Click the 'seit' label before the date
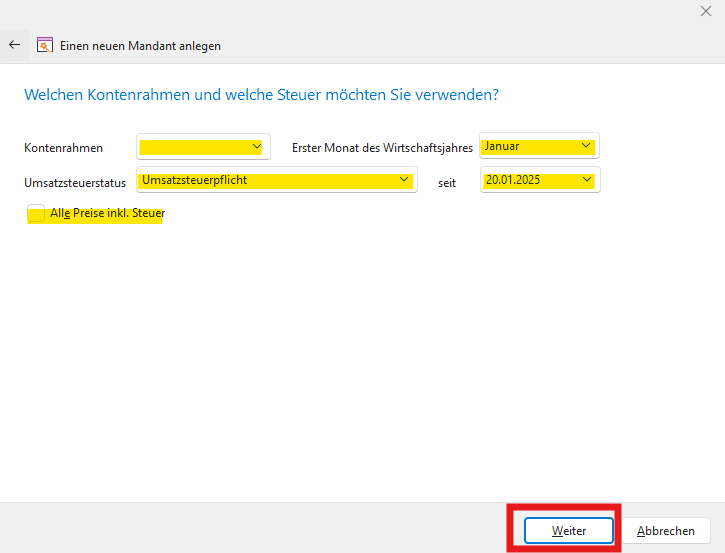Screen dimensions: 725x553 (x=447, y=183)
